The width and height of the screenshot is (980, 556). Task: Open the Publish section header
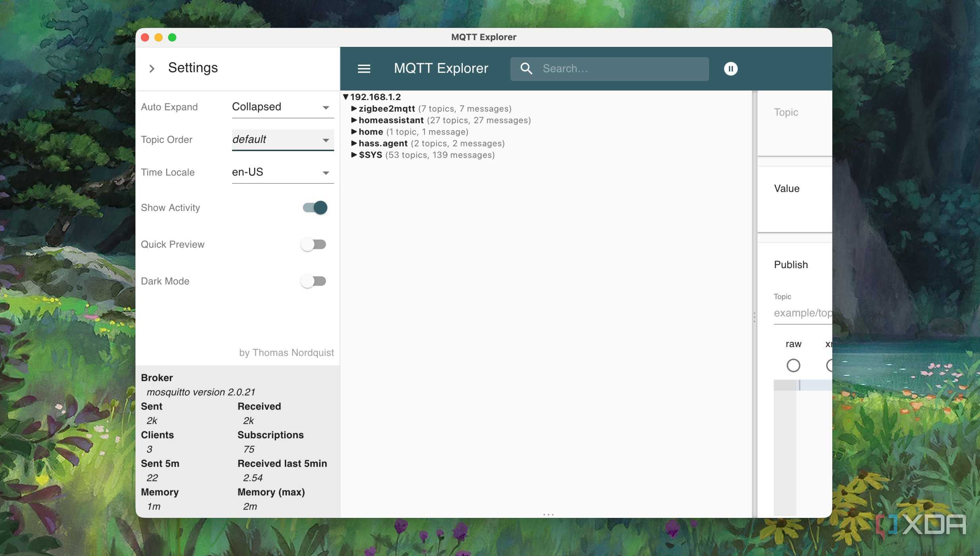point(791,265)
